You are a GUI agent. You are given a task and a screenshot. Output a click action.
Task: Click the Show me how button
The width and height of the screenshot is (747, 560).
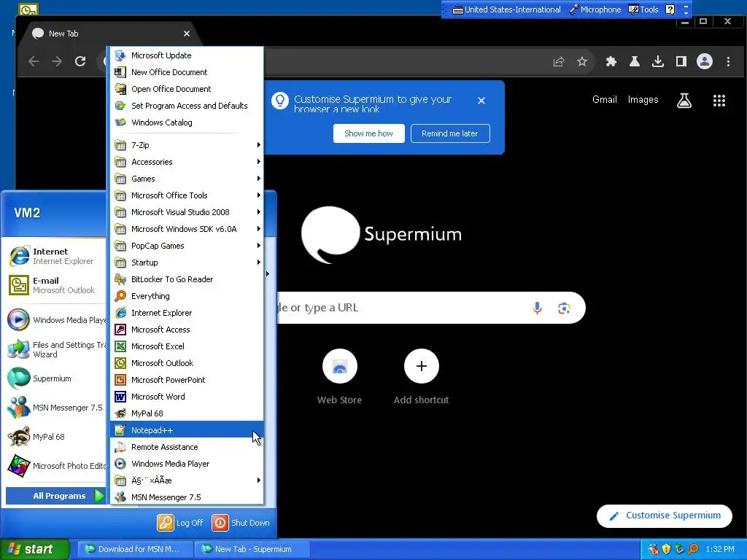[x=368, y=133]
